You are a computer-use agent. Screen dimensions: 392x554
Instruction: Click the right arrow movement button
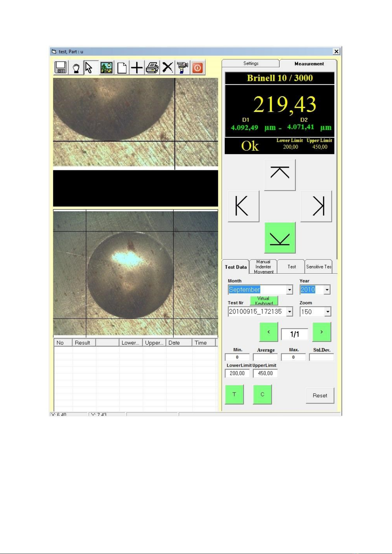pyautogui.click(x=316, y=206)
